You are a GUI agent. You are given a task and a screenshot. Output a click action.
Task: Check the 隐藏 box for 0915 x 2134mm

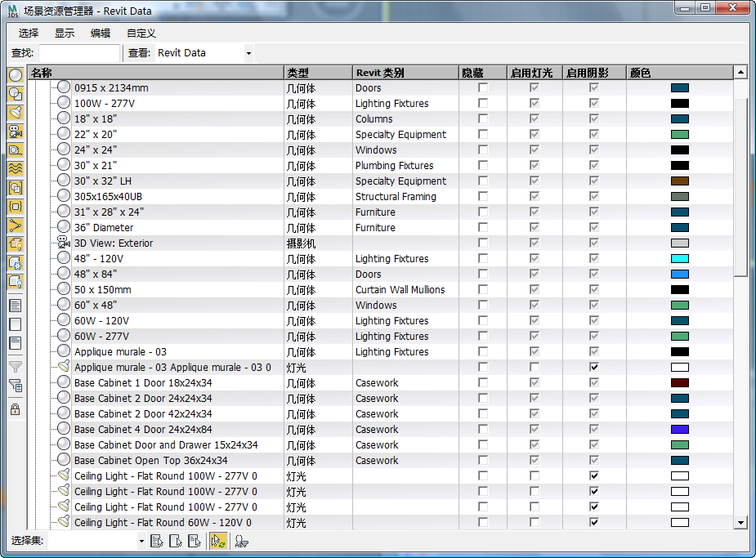[x=483, y=87]
